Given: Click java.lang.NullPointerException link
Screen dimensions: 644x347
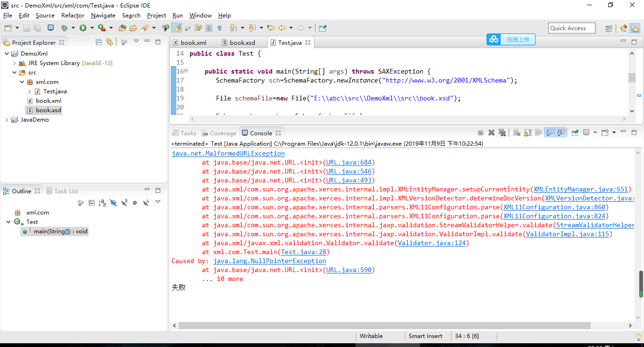Looking at the screenshot, I should 270,261.
